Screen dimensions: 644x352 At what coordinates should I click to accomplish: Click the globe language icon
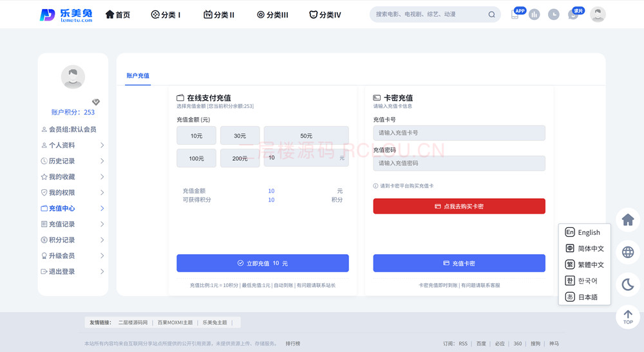coord(628,252)
